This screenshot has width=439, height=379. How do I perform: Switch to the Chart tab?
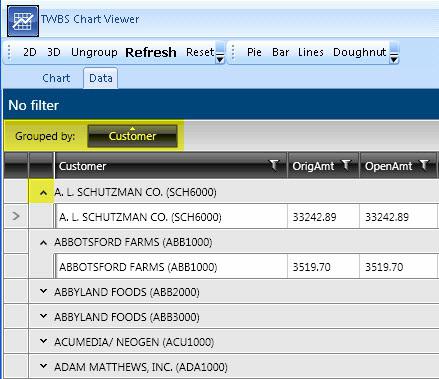click(56, 78)
